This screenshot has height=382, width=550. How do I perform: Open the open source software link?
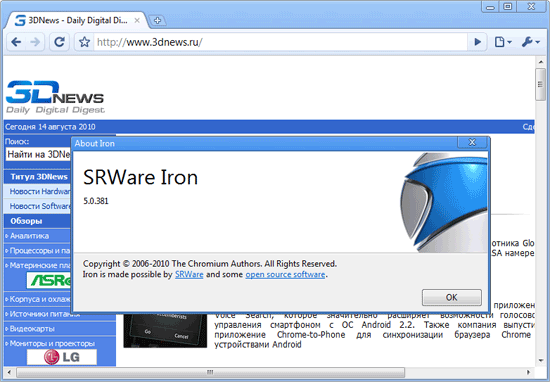coord(285,274)
